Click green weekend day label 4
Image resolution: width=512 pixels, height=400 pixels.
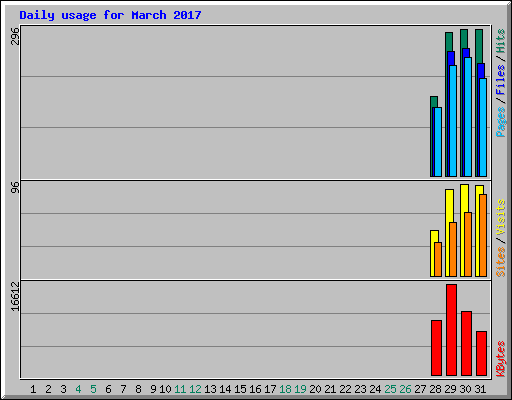tap(78, 389)
